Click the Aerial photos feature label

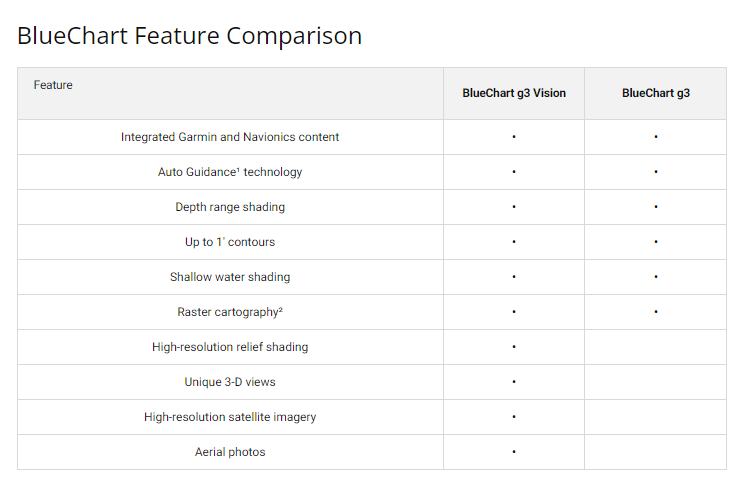pyautogui.click(x=230, y=452)
